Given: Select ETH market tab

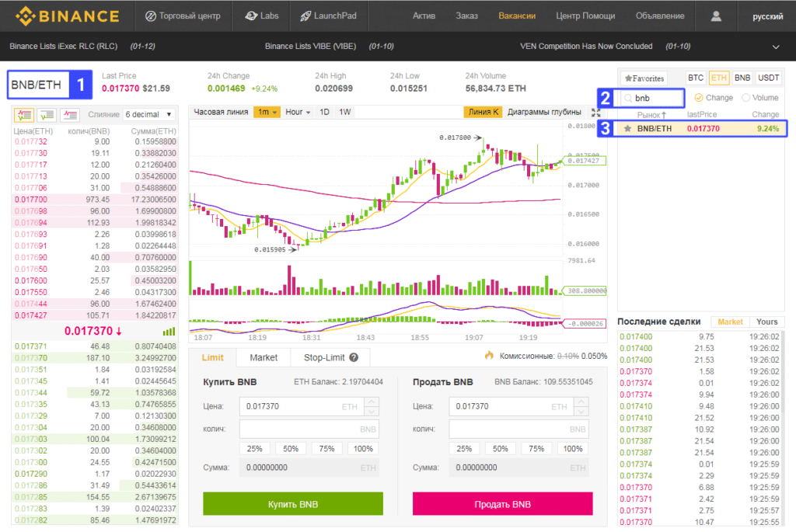Looking at the screenshot, I should click(x=719, y=78).
